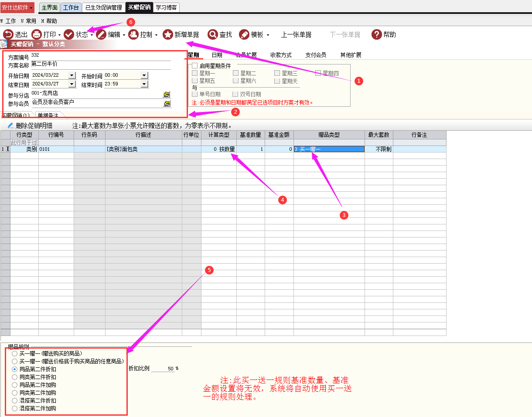532x417 pixels.
Task: Open the 开始时间 dropdown arrow
Action: pos(145,75)
